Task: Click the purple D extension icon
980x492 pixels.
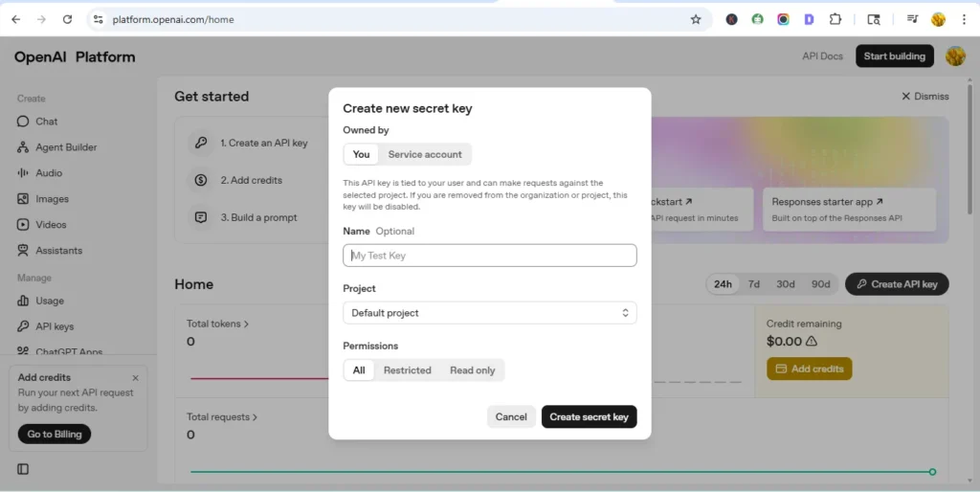Action: 809,19
